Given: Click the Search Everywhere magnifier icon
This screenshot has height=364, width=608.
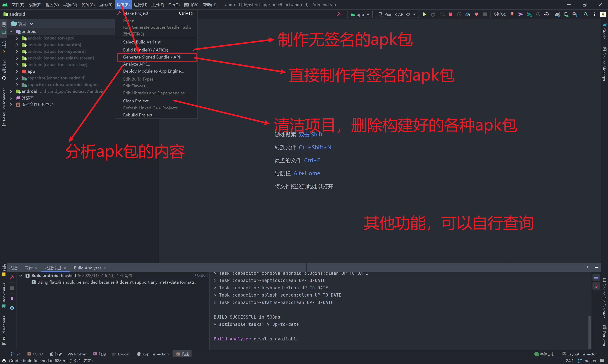Looking at the screenshot, I should click(586, 14).
